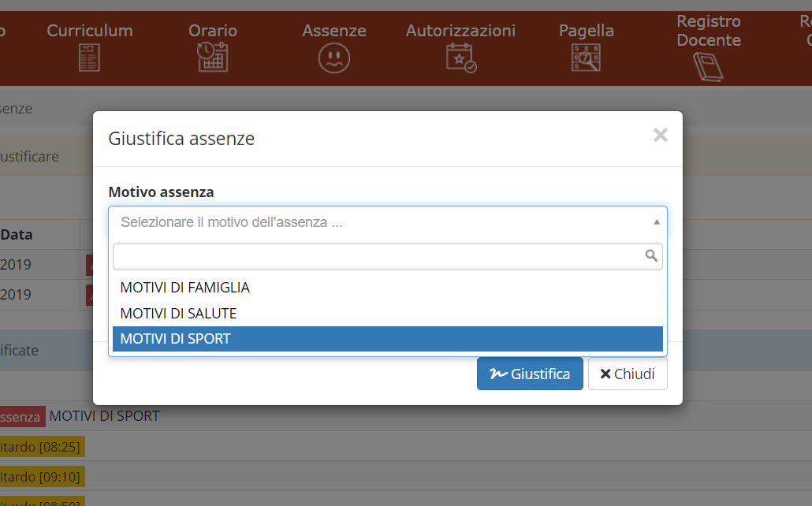Click the Registro Docente book icon
Viewport: 812px width, 506px height.
tap(708, 67)
